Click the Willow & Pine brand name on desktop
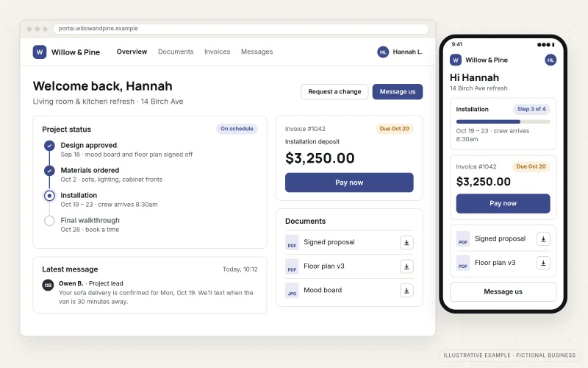This screenshot has height=368, width=588. pos(76,52)
